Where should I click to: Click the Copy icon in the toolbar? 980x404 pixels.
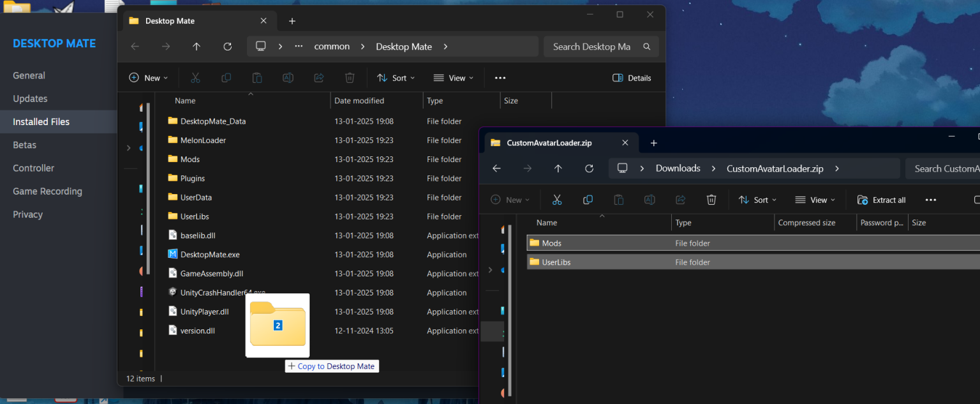point(226,77)
